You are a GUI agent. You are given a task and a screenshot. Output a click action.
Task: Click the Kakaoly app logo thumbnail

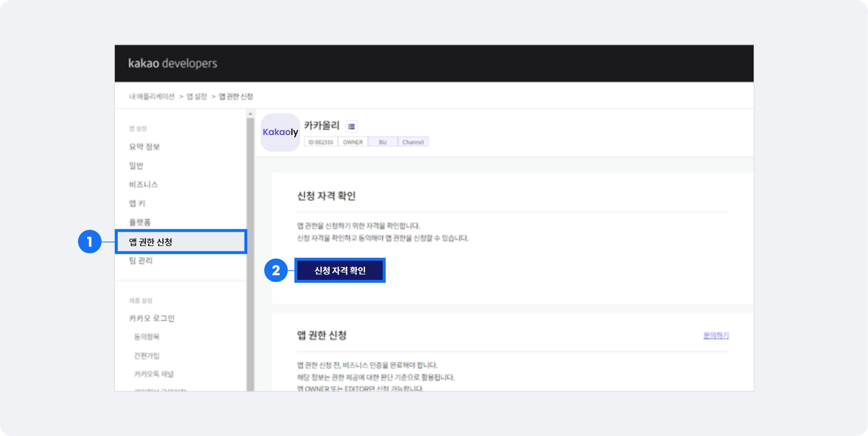tap(280, 132)
